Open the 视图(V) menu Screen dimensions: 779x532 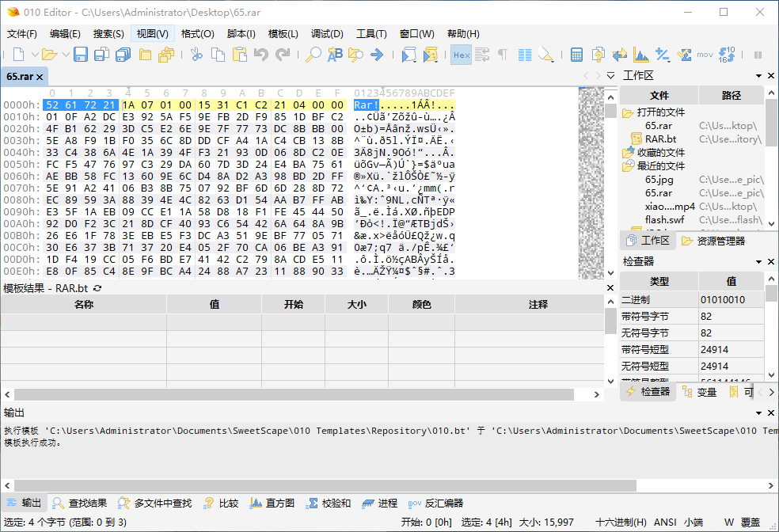(153, 34)
